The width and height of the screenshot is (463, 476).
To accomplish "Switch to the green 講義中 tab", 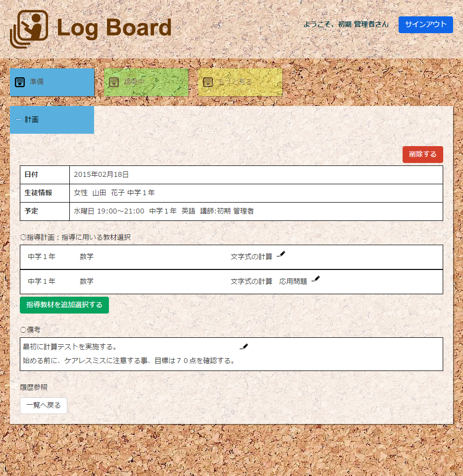I will pos(146,82).
